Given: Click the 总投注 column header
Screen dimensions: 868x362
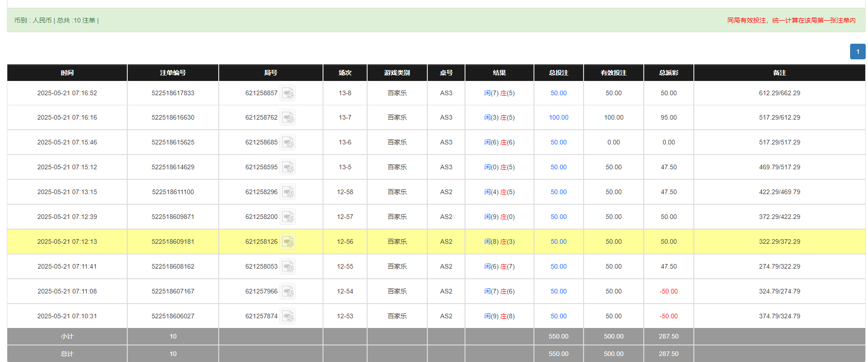Looking at the screenshot, I should 558,73.
